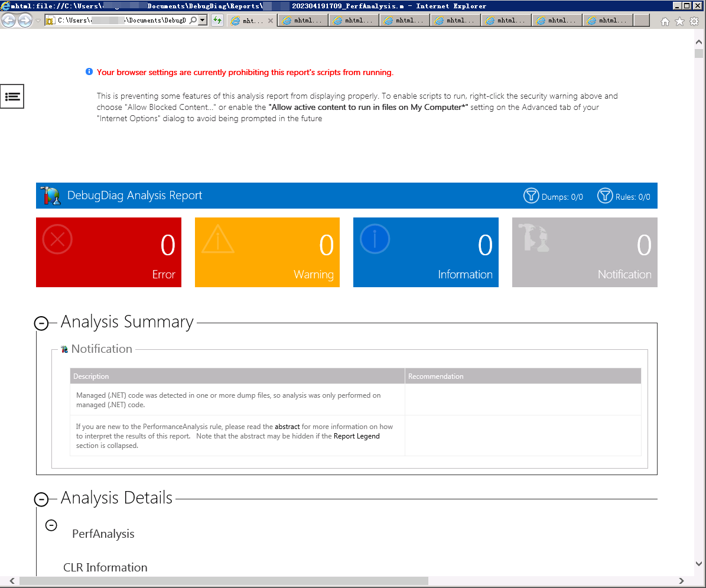Click the green Refresh button
This screenshot has height=588, width=706.
point(217,20)
